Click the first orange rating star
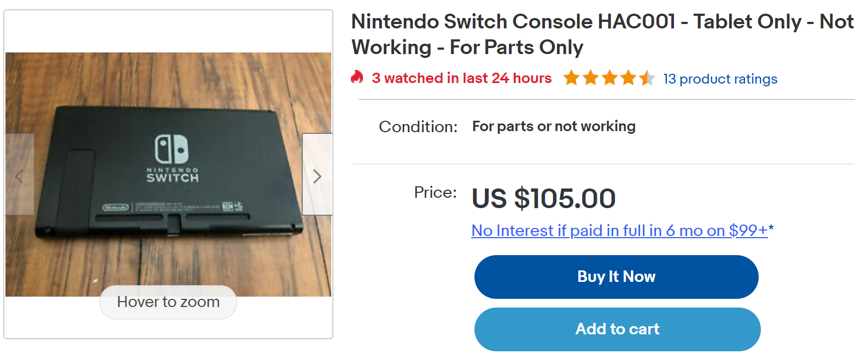 pyautogui.click(x=572, y=78)
